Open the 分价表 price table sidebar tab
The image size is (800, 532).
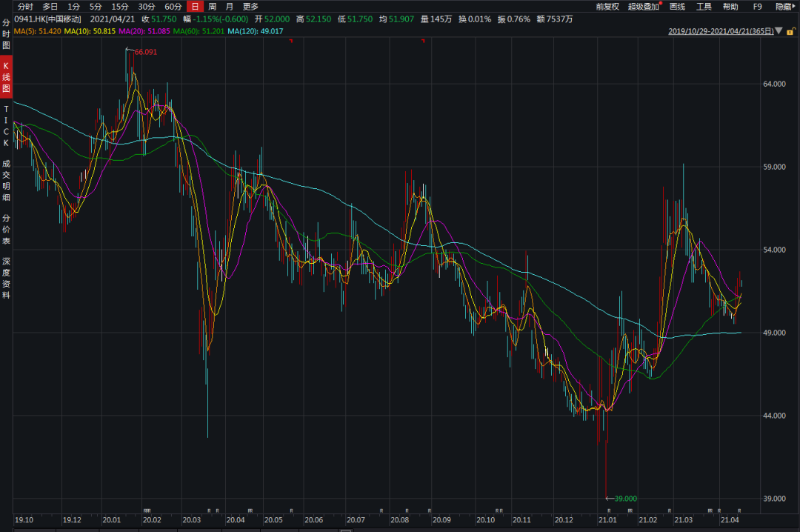(6, 229)
